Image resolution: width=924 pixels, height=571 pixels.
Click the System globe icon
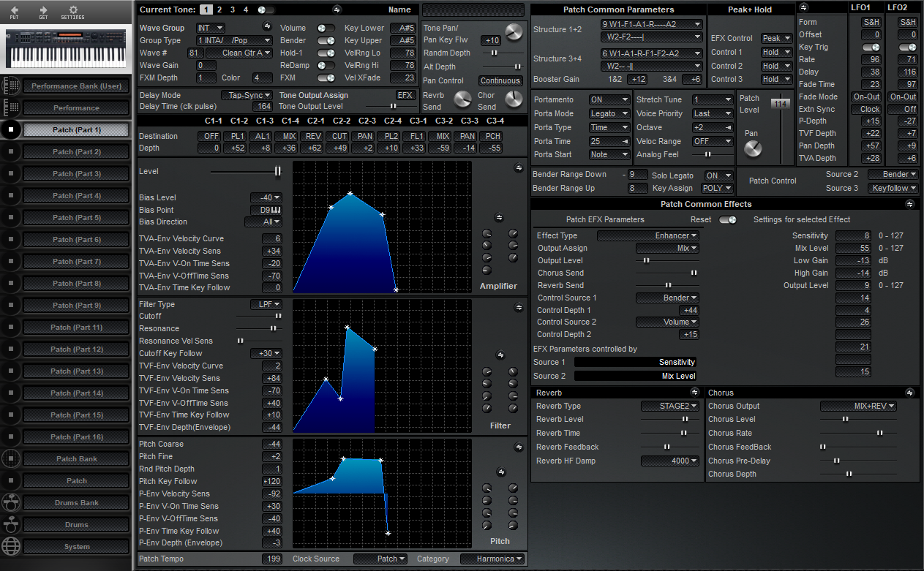11,547
